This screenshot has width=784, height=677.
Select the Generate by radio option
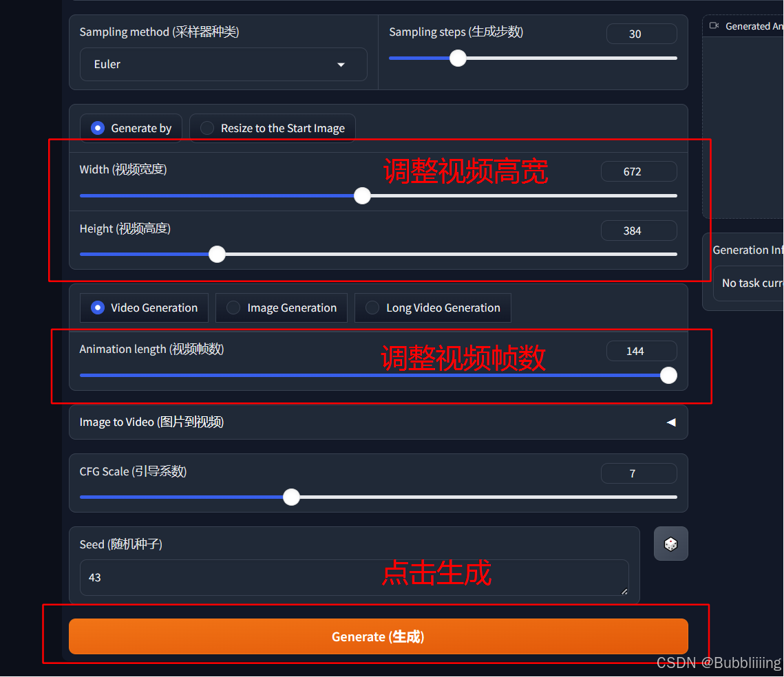pyautogui.click(x=131, y=129)
